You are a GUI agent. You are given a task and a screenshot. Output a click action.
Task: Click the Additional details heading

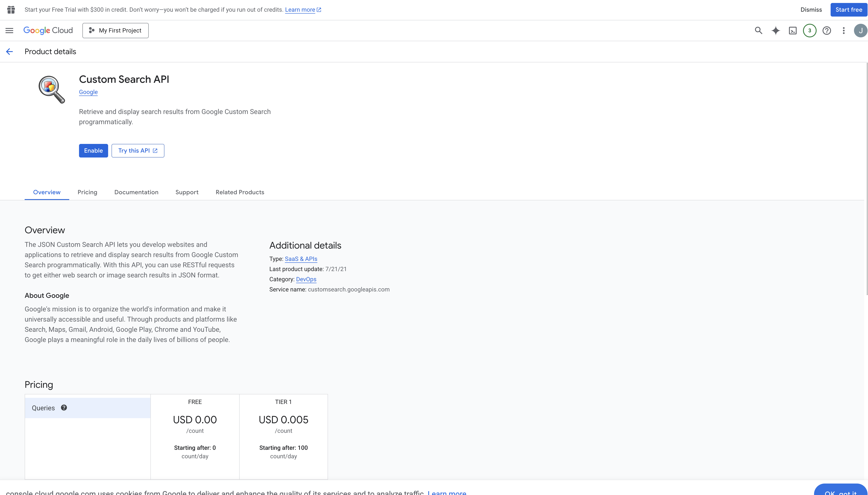point(305,245)
